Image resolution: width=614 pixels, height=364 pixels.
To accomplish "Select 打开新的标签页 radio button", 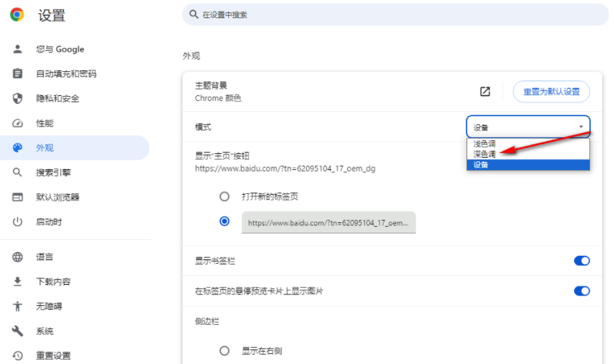I will [x=225, y=196].
